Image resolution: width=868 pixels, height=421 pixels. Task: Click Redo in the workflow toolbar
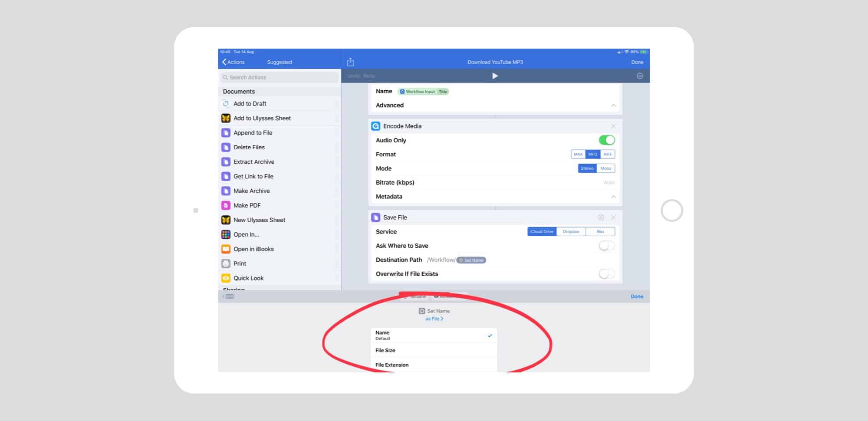pyautogui.click(x=369, y=76)
